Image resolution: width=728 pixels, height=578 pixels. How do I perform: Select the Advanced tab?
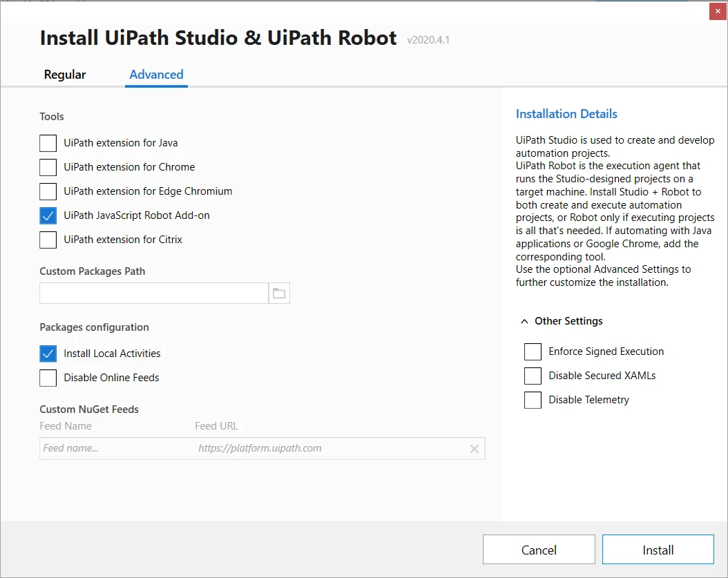pos(157,75)
